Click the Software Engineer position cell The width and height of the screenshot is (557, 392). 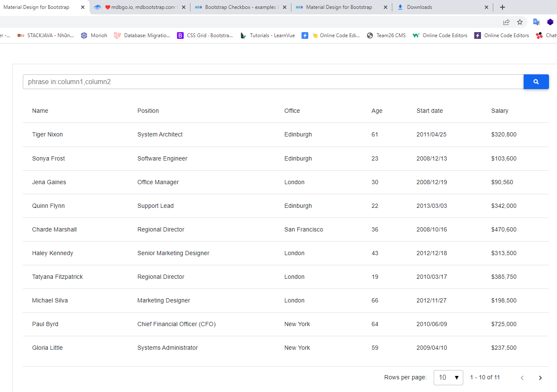click(x=162, y=158)
